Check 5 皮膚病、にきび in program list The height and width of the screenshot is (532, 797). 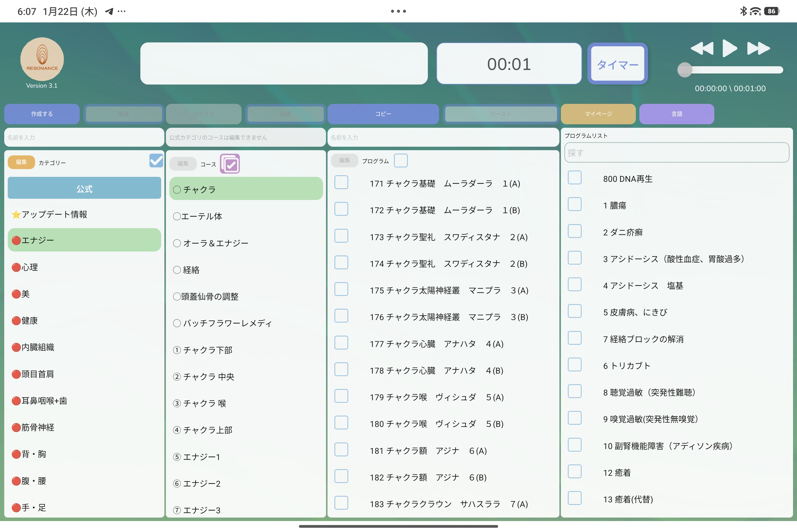point(575,311)
